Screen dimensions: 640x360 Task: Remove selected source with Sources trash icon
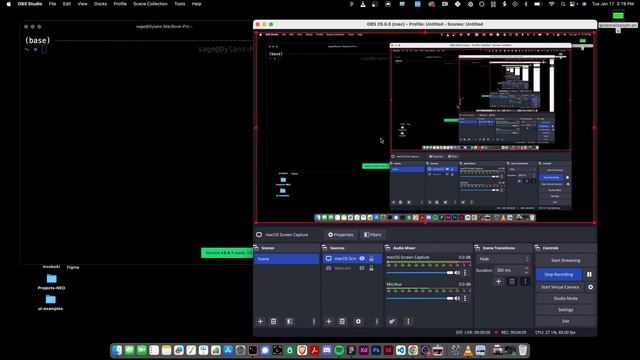click(342, 321)
